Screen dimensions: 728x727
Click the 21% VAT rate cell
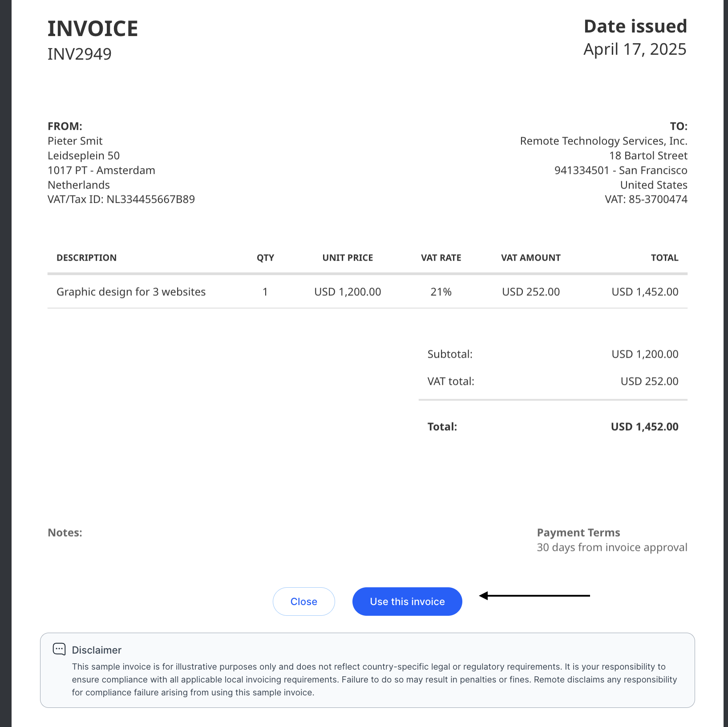click(441, 292)
